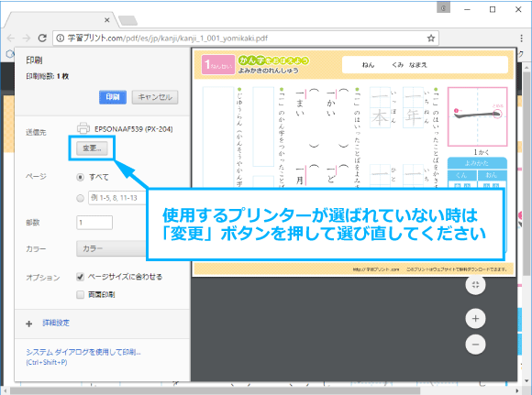The height and width of the screenshot is (395, 532).
Task: Open the Chrome three-dot menu
Action: pos(521,38)
